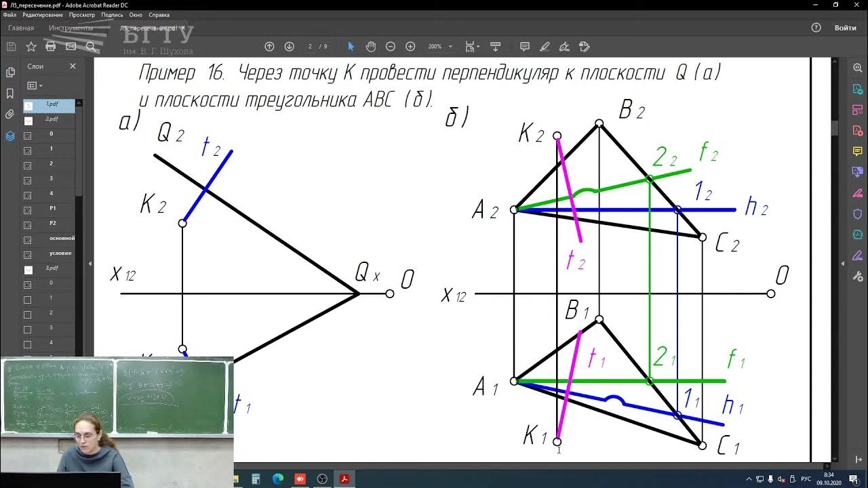This screenshot has width=868, height=488.
Task: Open Page Thumbnails panel in left sidebar
Action: (x=10, y=73)
